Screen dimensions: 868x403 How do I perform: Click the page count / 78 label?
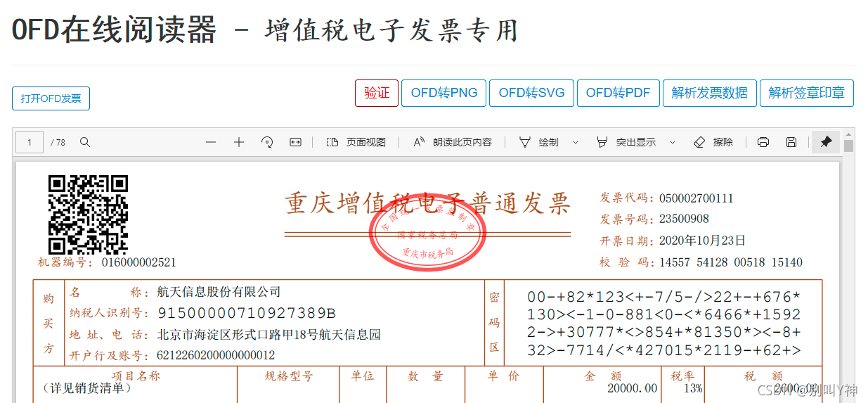(x=58, y=142)
